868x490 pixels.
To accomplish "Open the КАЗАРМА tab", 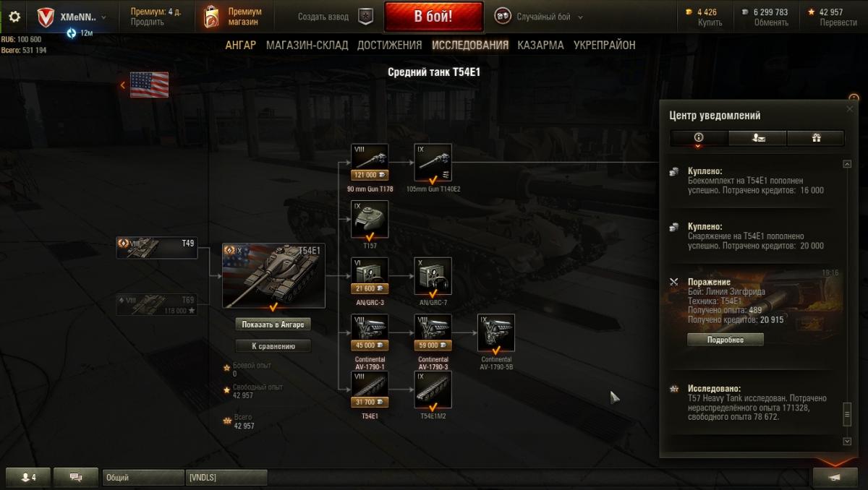I will coord(540,45).
